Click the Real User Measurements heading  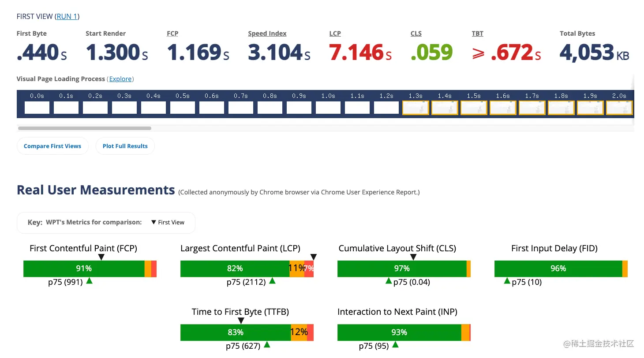[96, 190]
